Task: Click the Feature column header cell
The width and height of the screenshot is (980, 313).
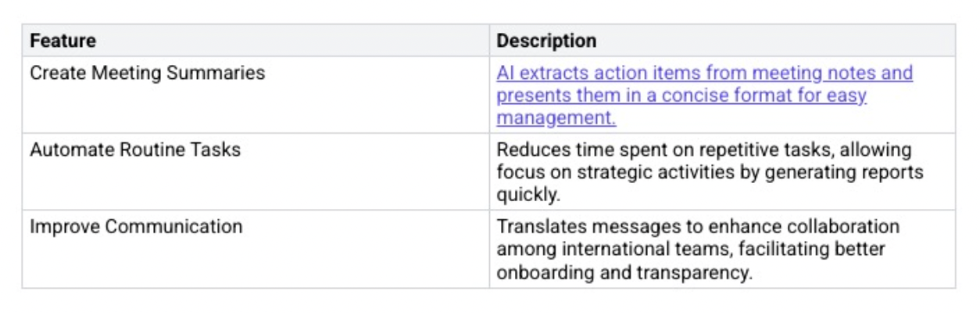Action: pyautogui.click(x=63, y=41)
